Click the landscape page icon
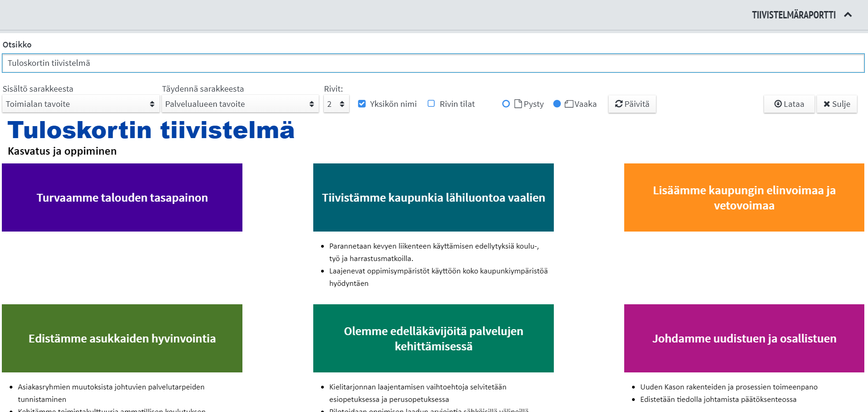Image resolution: width=868 pixels, height=412 pixels. click(x=569, y=104)
